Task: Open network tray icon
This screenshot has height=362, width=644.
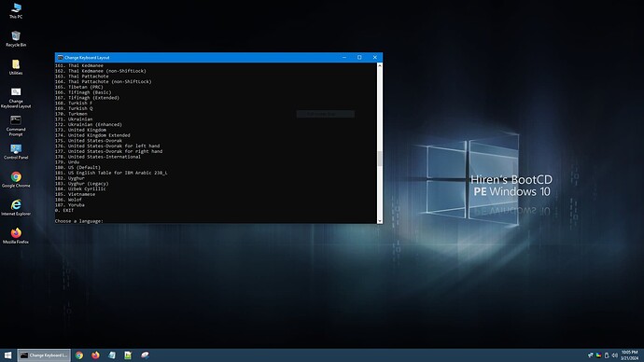Action: tap(590, 355)
